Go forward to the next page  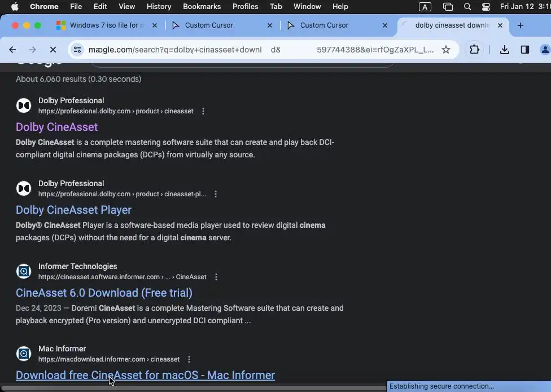click(33, 50)
